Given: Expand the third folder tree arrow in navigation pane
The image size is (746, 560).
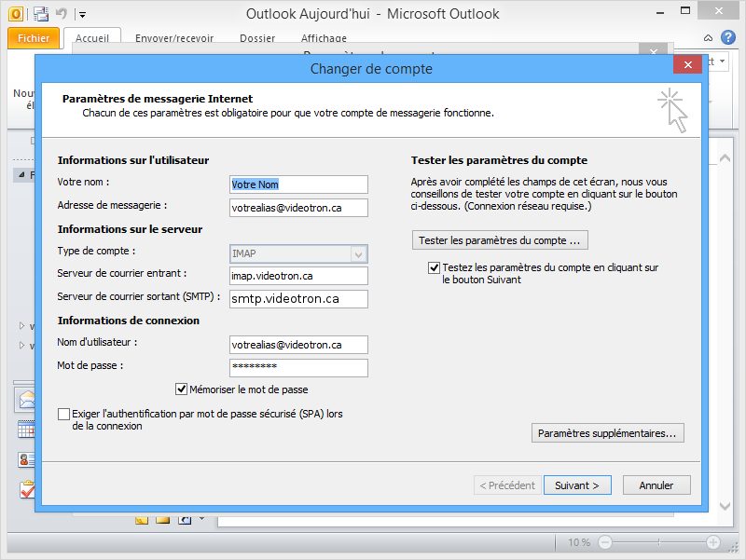Looking at the screenshot, I should click(x=21, y=345).
